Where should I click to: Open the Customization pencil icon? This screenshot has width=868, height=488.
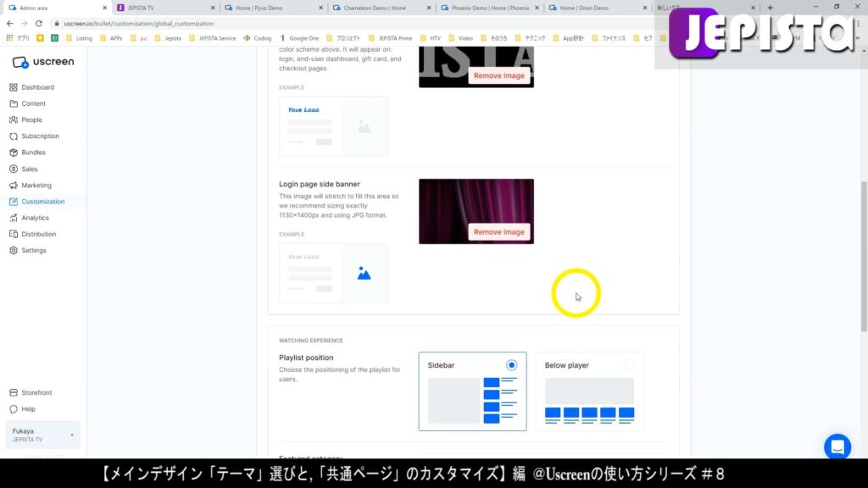coord(14,202)
